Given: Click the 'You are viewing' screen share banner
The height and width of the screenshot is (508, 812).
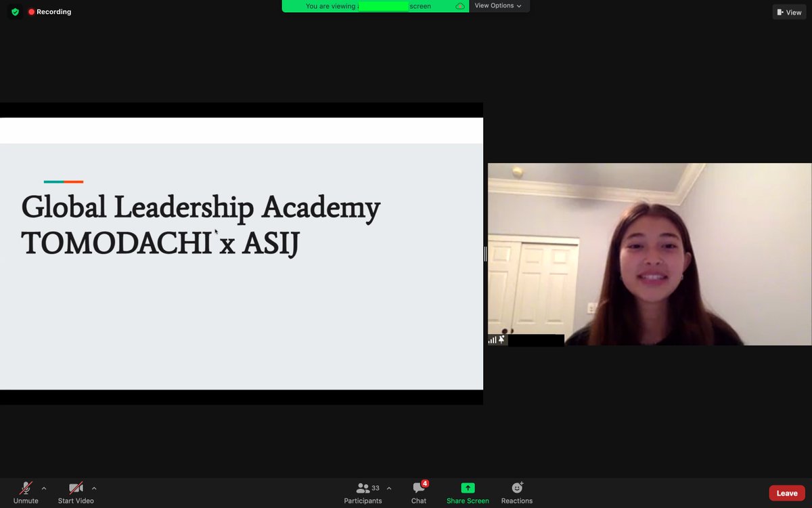Looking at the screenshot, I should (376, 6).
